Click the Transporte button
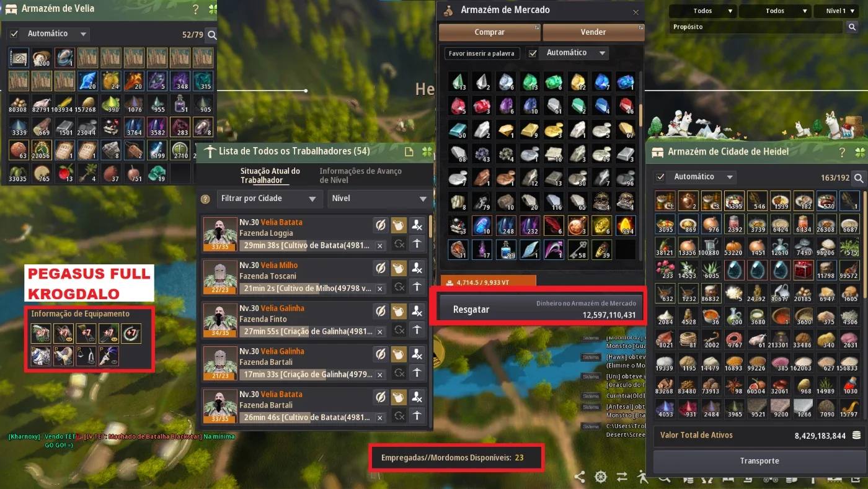This screenshot has width=868, height=489. [x=759, y=461]
